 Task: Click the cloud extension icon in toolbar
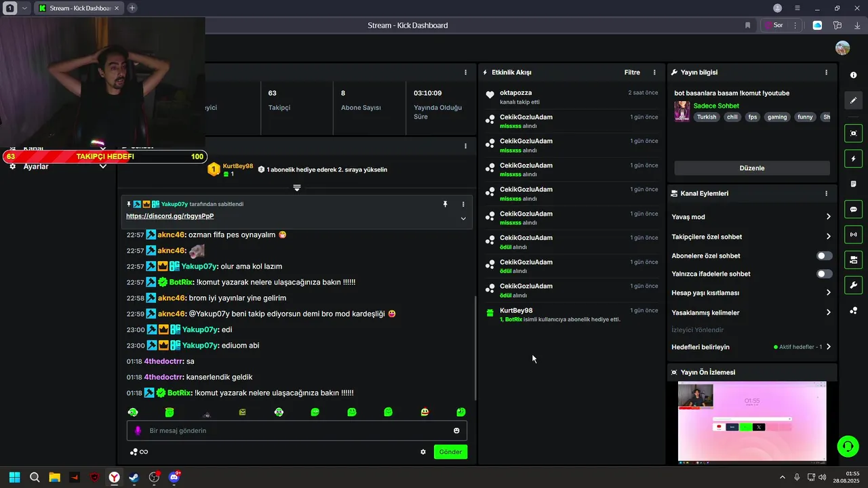pos(817,25)
